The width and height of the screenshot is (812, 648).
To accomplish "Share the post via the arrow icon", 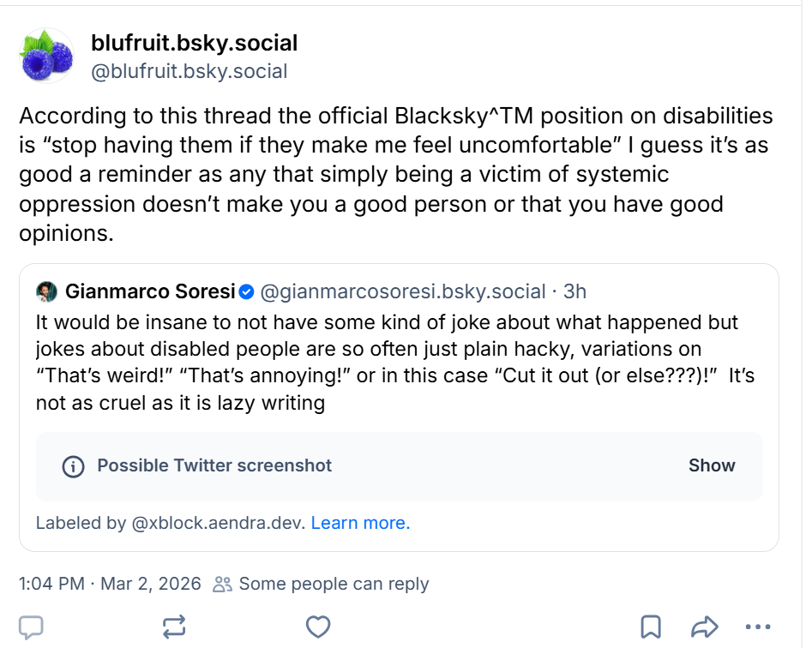I will (703, 627).
